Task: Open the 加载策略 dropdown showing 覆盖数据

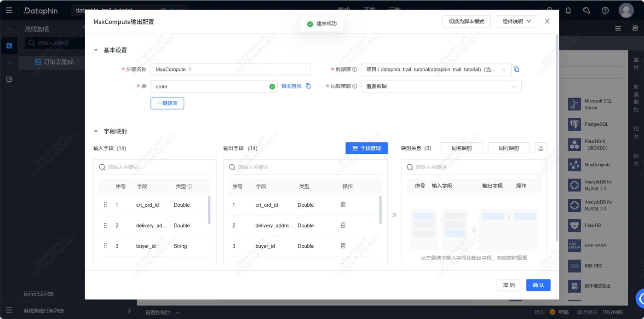Action: click(442, 87)
